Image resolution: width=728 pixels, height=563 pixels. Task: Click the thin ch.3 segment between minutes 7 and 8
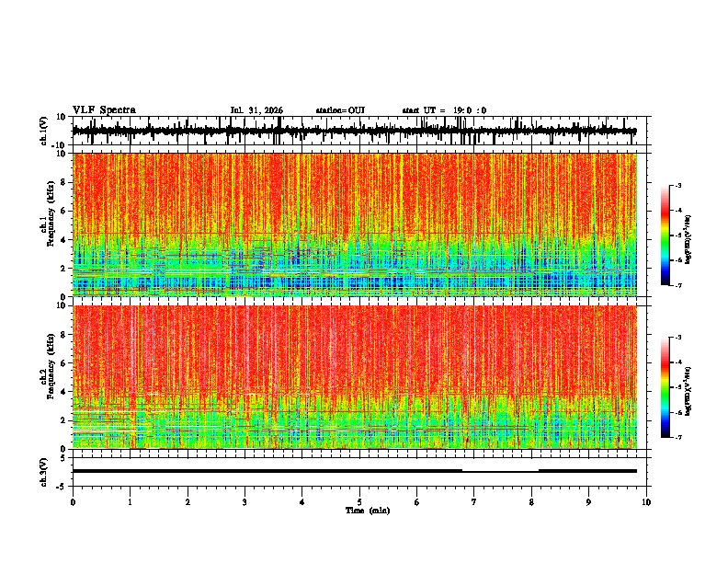500,472
